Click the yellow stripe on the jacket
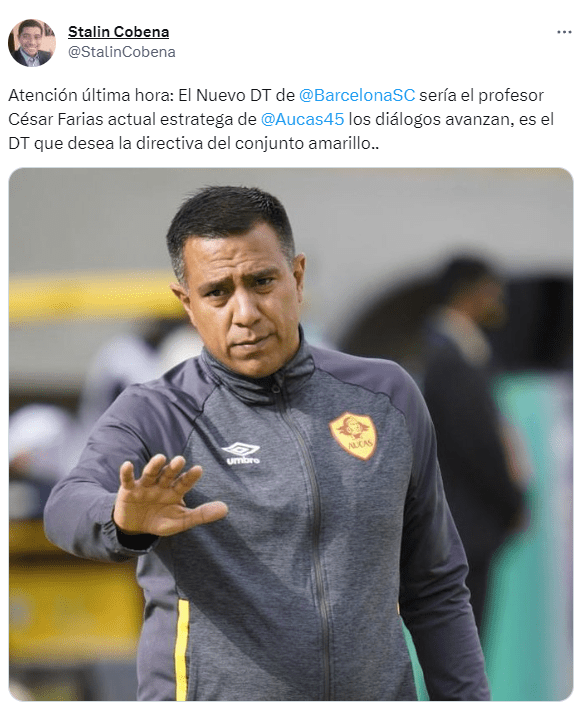This screenshot has width=582, height=707. pos(182,649)
